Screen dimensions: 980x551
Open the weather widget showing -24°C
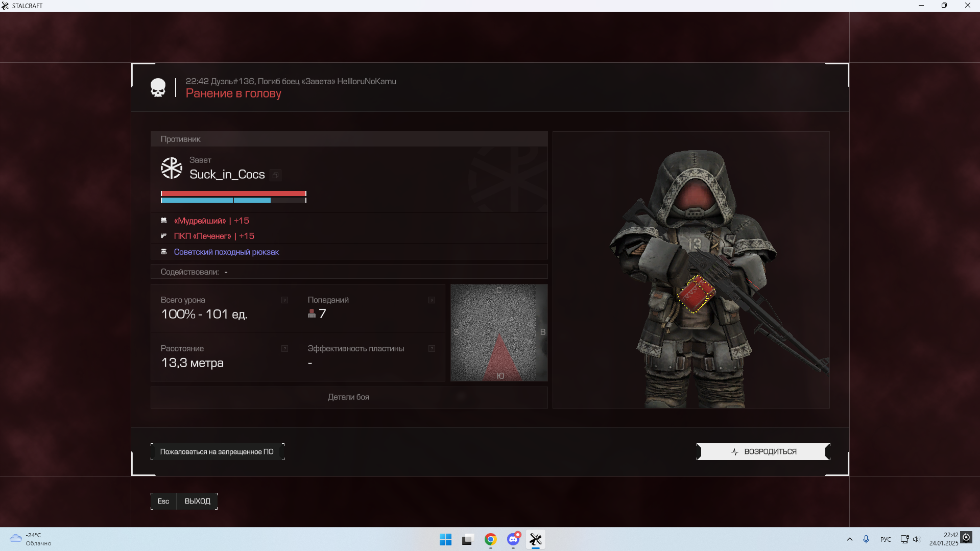coord(31,539)
